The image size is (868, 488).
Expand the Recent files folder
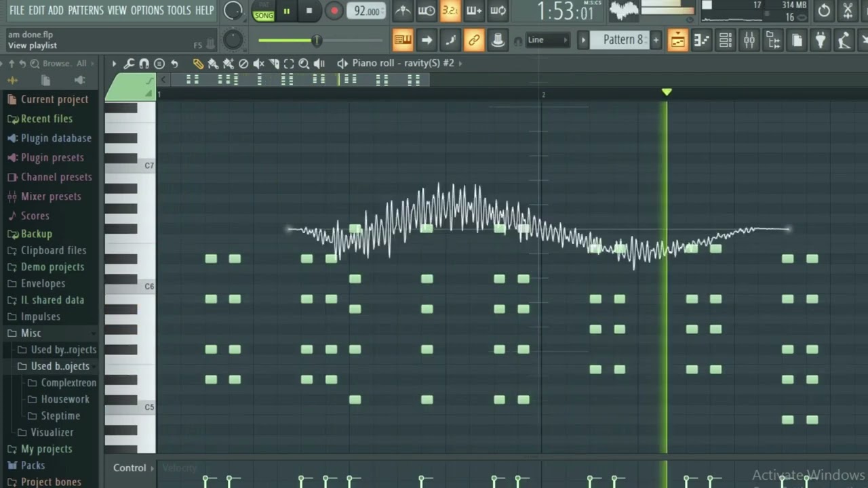click(x=39, y=119)
